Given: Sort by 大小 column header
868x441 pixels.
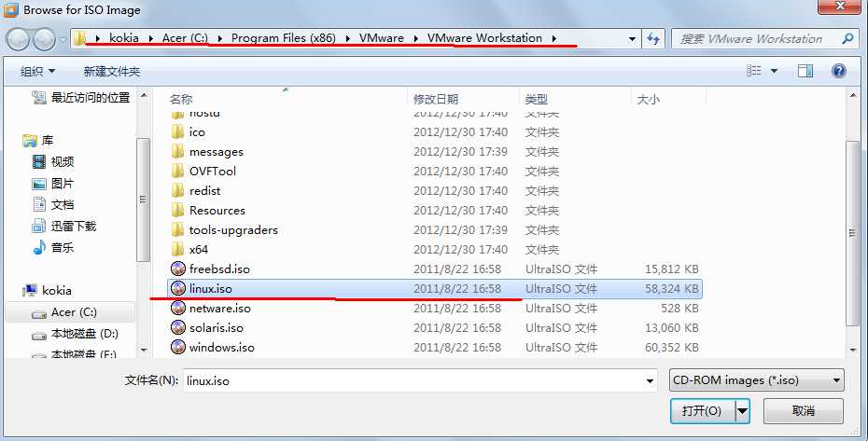Looking at the screenshot, I should pyautogui.click(x=649, y=99).
